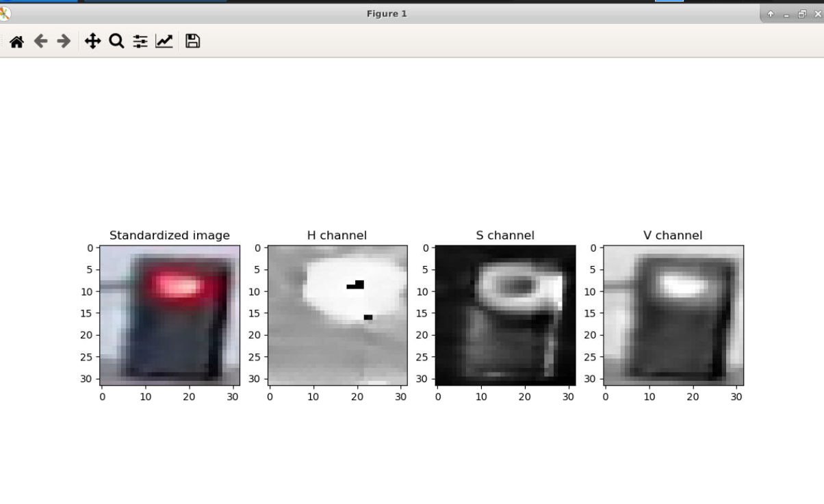Image resolution: width=824 pixels, height=504 pixels.
Task: Save the figure with the floppy icon
Action: (193, 42)
